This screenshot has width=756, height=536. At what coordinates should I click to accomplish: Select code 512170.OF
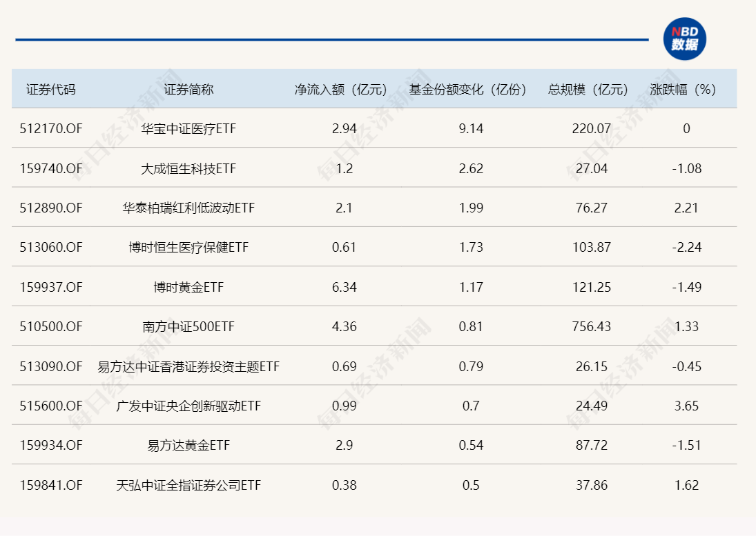point(51,128)
